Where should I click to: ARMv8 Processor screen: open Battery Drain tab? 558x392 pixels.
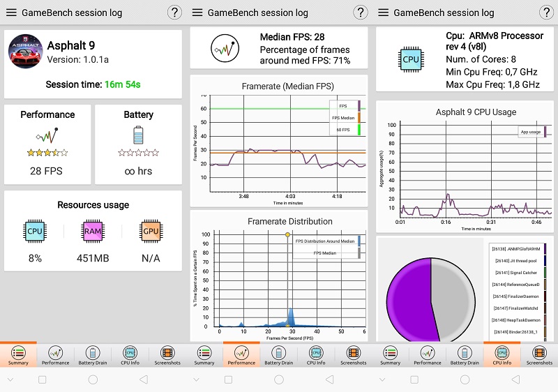(465, 355)
